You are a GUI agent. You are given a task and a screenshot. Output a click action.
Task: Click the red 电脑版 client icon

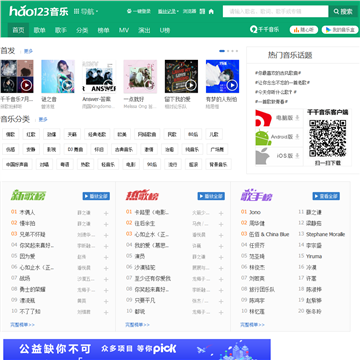coord(264,118)
